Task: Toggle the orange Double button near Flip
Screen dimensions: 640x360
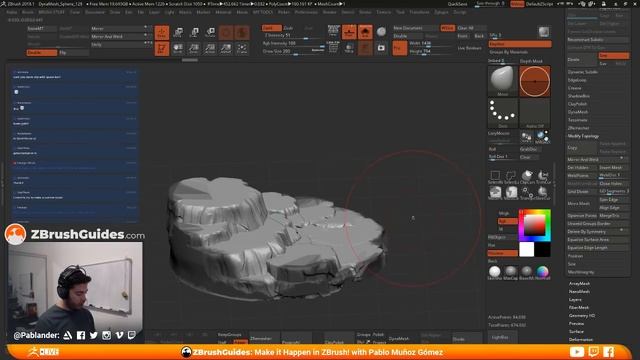Action: (42, 53)
